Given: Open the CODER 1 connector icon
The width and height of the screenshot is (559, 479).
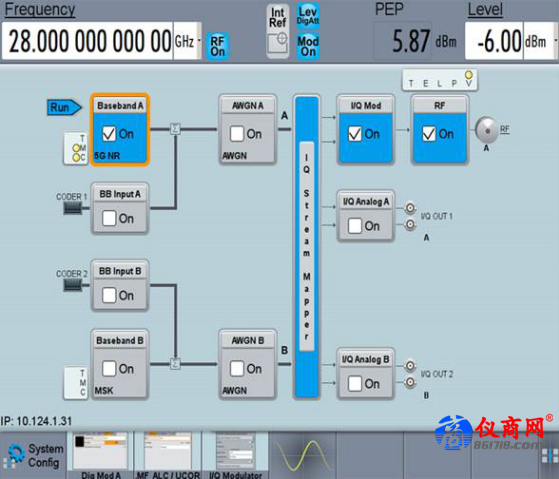Looking at the screenshot, I should click(73, 208).
